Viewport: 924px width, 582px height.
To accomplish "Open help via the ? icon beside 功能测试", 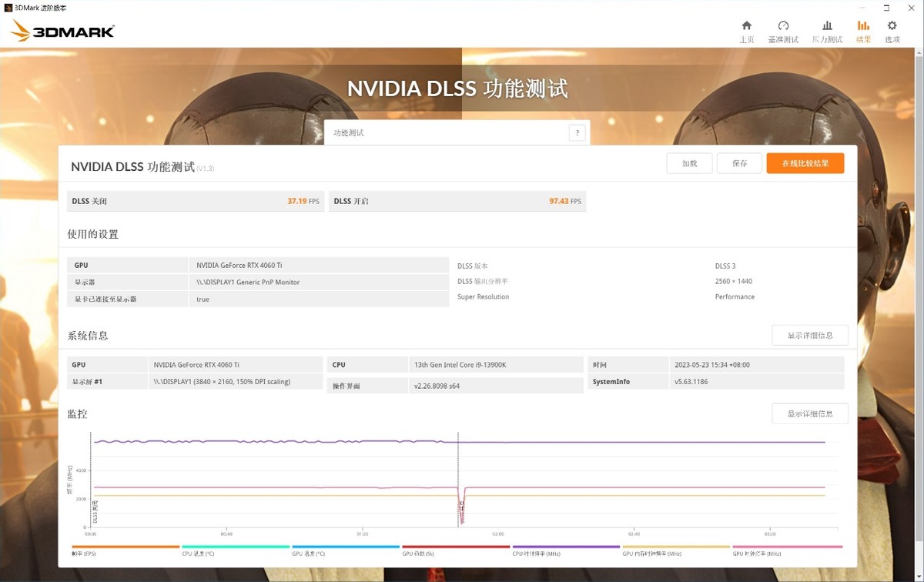I will point(577,132).
